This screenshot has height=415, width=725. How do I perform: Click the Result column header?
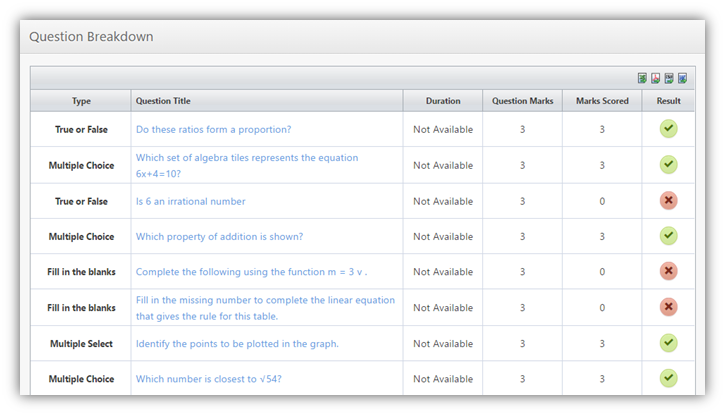click(668, 101)
